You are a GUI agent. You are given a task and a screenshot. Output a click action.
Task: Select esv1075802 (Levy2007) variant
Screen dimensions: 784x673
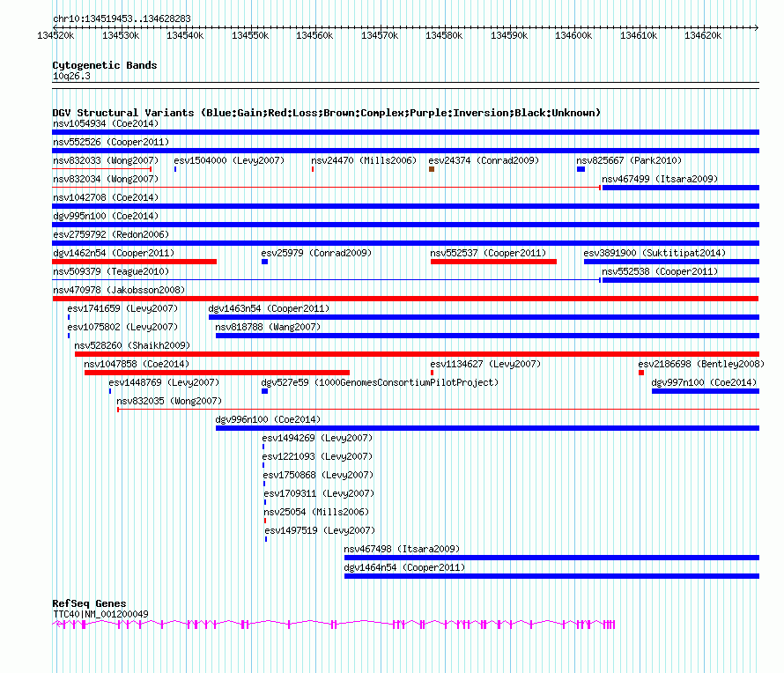click(122, 327)
